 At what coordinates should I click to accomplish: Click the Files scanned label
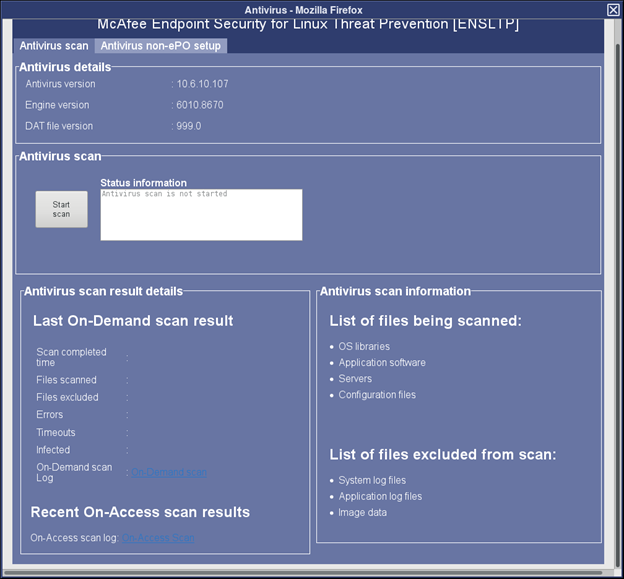(x=66, y=380)
